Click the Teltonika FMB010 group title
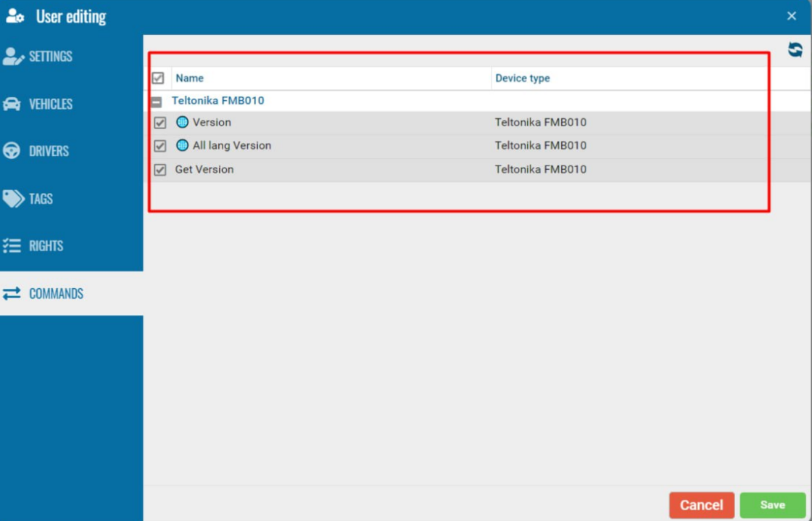The width and height of the screenshot is (812, 521). point(218,101)
